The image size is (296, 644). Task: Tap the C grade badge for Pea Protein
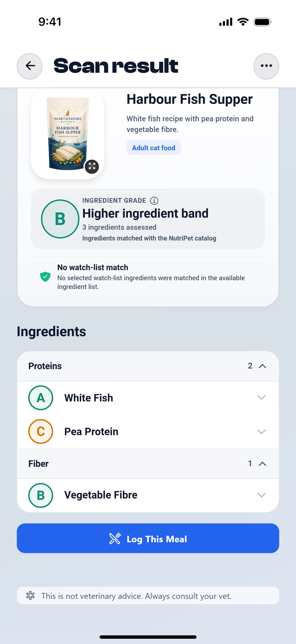pos(41,431)
